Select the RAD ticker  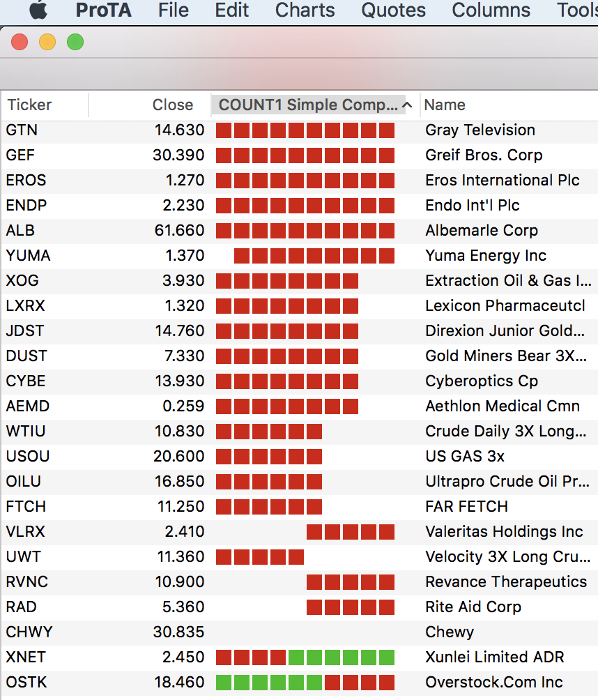[x=21, y=607]
